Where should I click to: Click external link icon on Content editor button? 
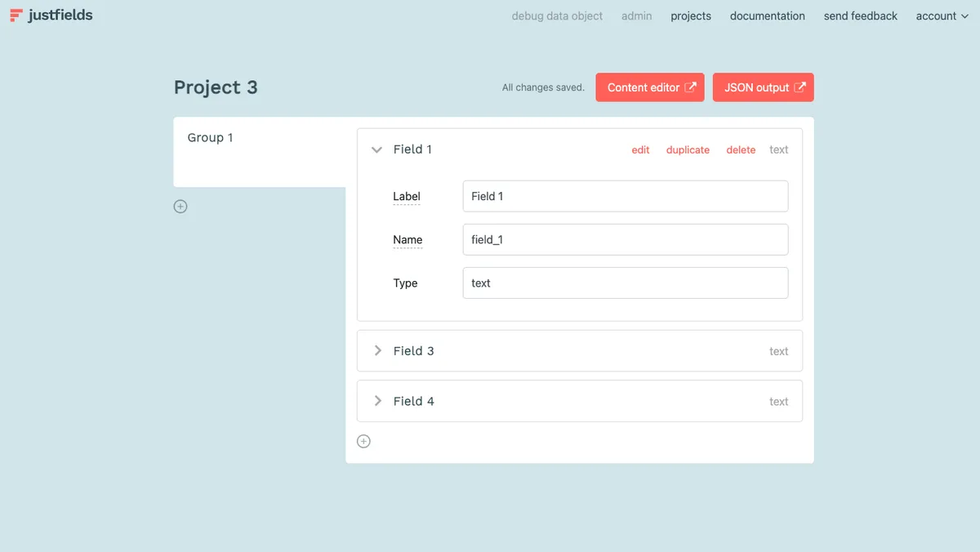690,87
